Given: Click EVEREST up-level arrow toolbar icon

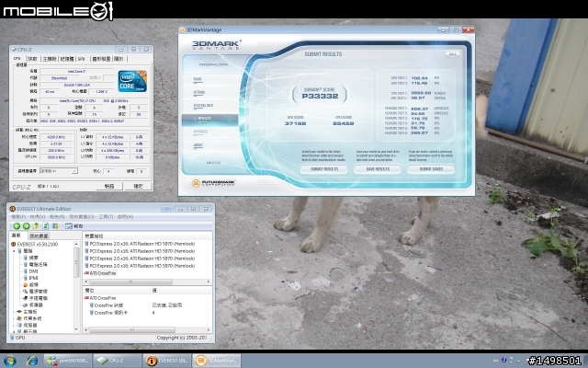Looking at the screenshot, I should tap(36, 226).
